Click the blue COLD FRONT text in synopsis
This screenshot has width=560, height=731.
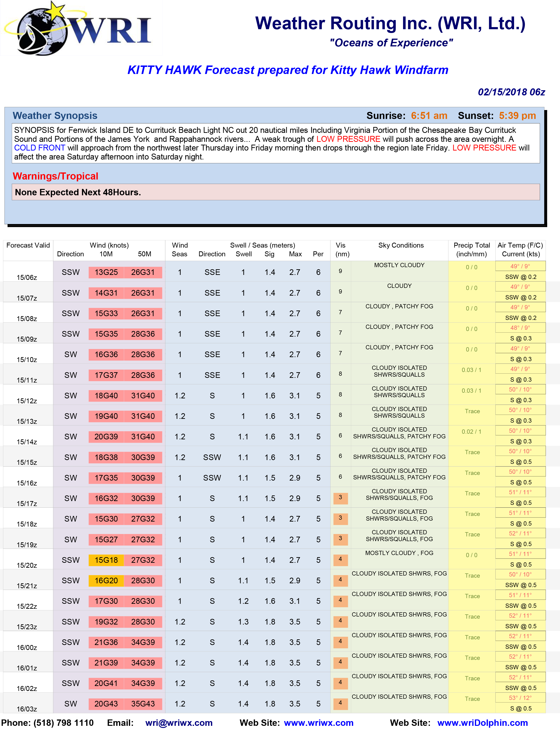click(x=40, y=148)
